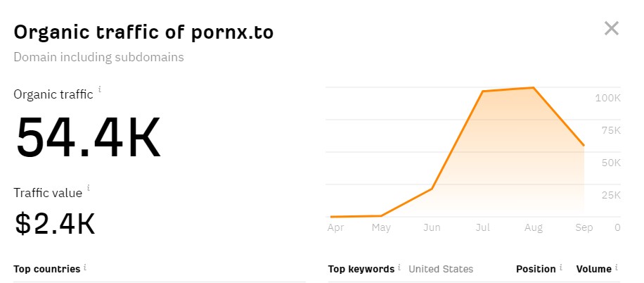The width and height of the screenshot is (644, 283).
Task: Close the organic traffic dialog
Action: 611,29
